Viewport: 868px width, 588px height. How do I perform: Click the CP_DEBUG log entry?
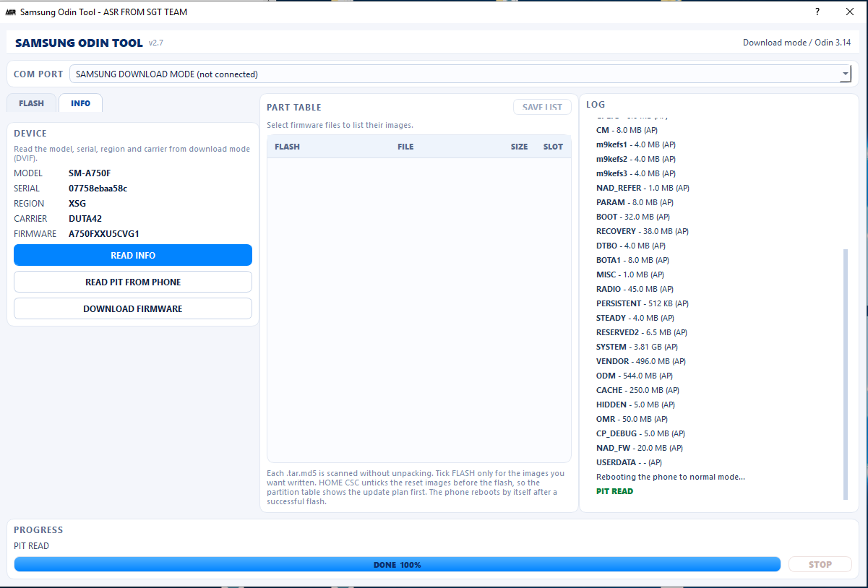tap(640, 433)
